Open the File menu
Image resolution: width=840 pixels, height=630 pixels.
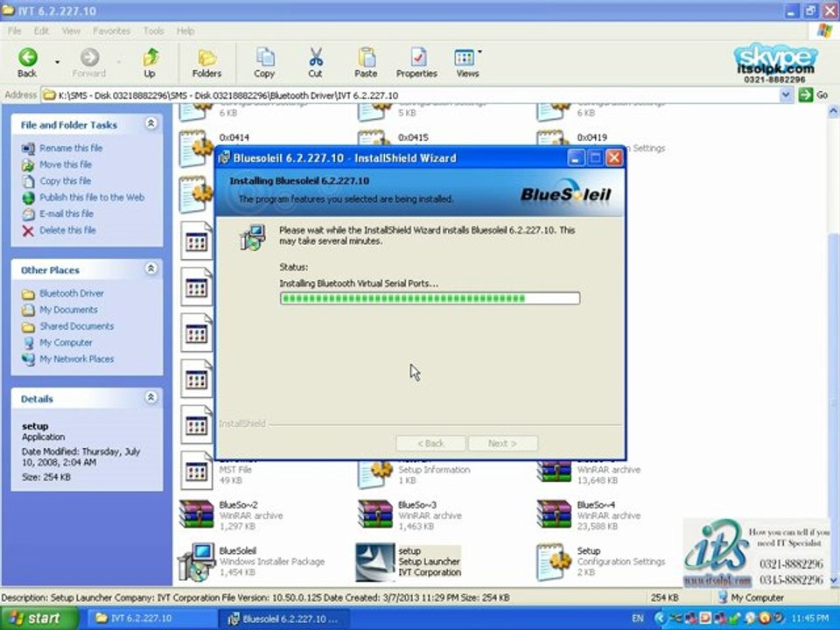pos(15,31)
